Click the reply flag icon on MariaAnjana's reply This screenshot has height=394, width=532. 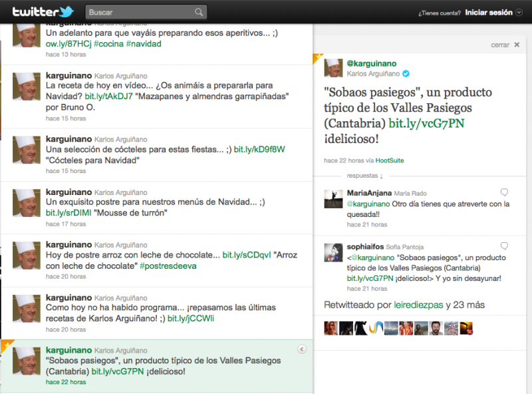pos(505,191)
